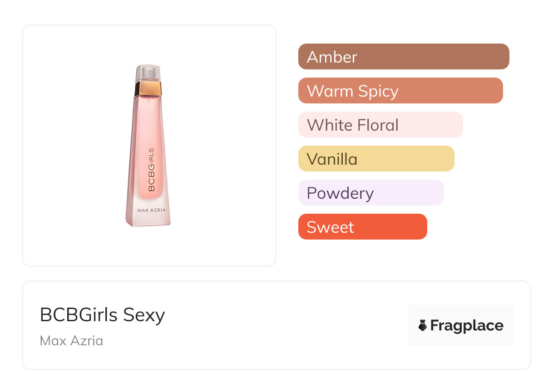Click the Fragplace wordmark text
Screen dimensions: 553x392
tap(467, 325)
